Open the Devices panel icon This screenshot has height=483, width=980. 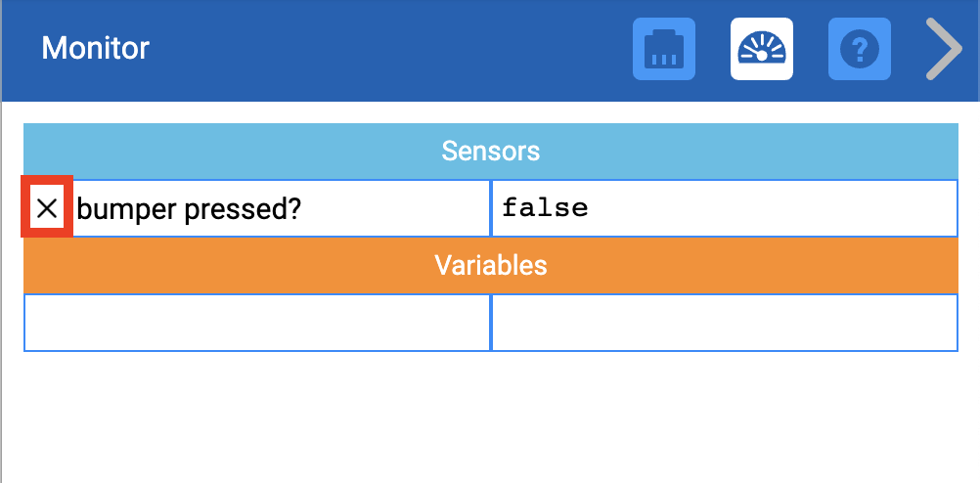point(664,49)
